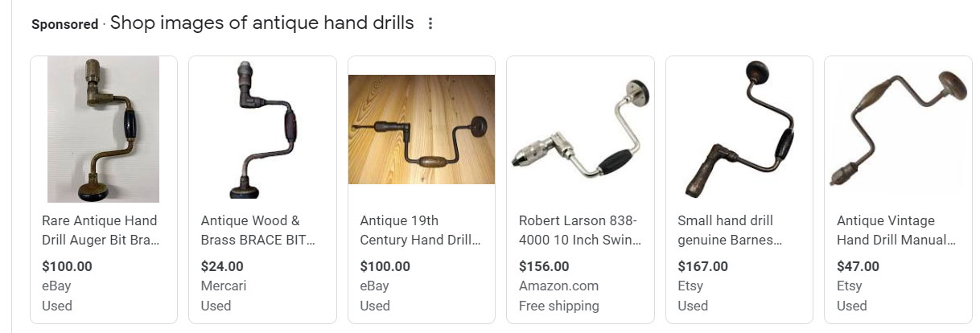Click the Sponsored label
Image resolution: width=980 pixels, height=333 pixels.
(x=64, y=24)
